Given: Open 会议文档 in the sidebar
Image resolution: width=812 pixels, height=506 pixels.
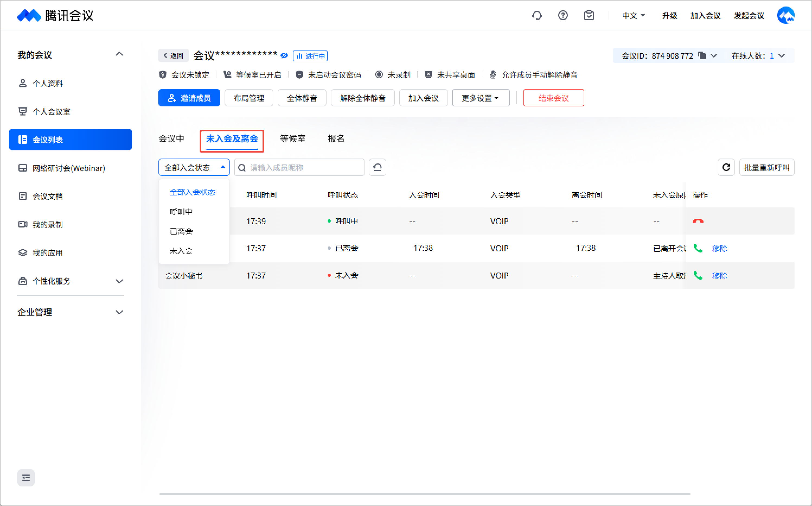Looking at the screenshot, I should click(71, 196).
